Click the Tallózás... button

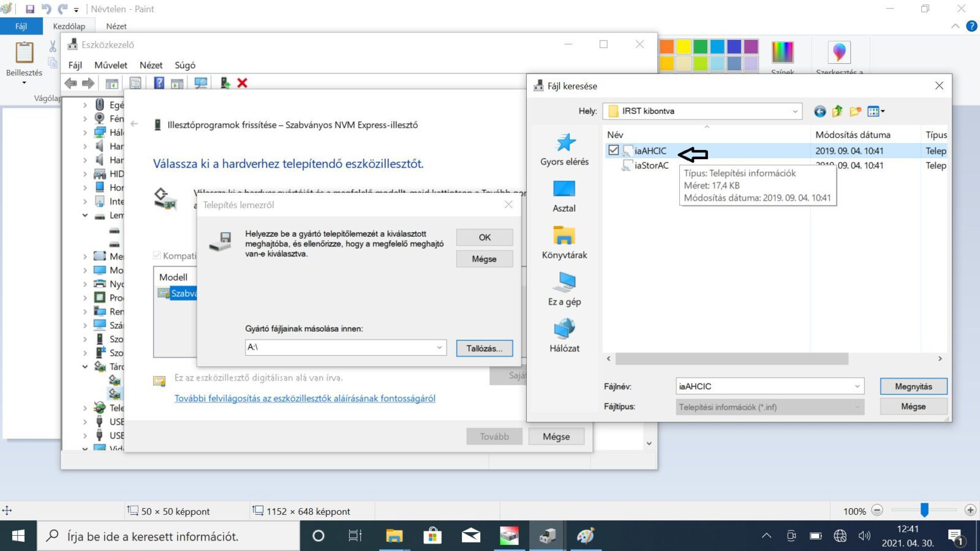(x=484, y=348)
